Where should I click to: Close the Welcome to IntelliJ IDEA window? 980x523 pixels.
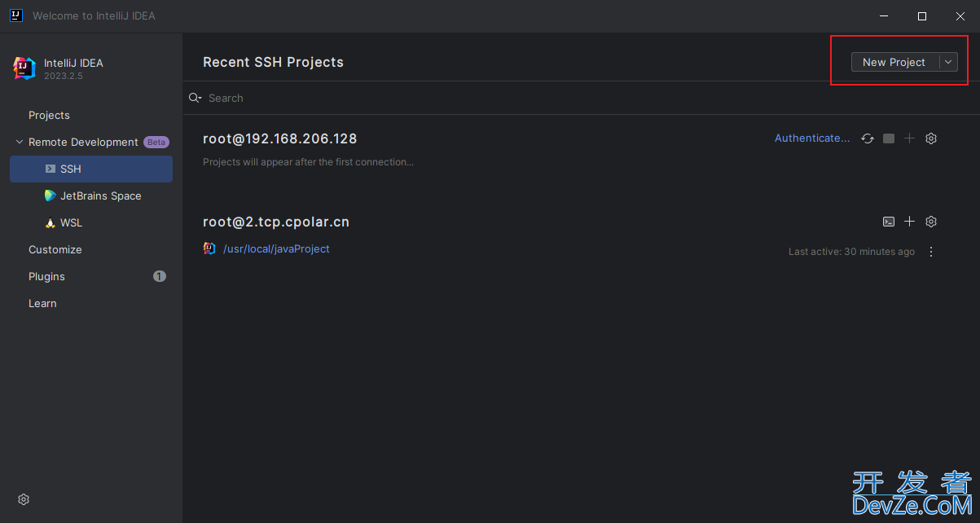click(960, 16)
